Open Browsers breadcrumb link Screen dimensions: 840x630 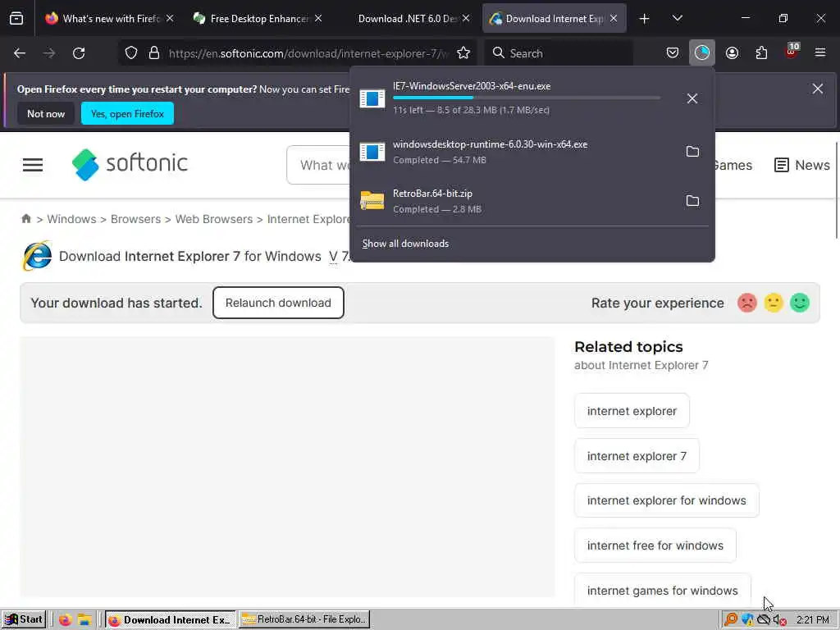pyautogui.click(x=135, y=219)
